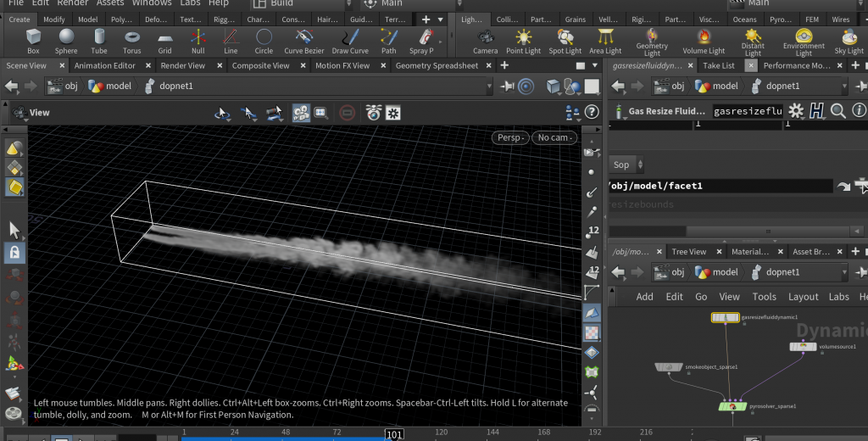Viewport: 868px width, 441px height.
Task: Select the Box shelf tool
Action: [x=33, y=42]
